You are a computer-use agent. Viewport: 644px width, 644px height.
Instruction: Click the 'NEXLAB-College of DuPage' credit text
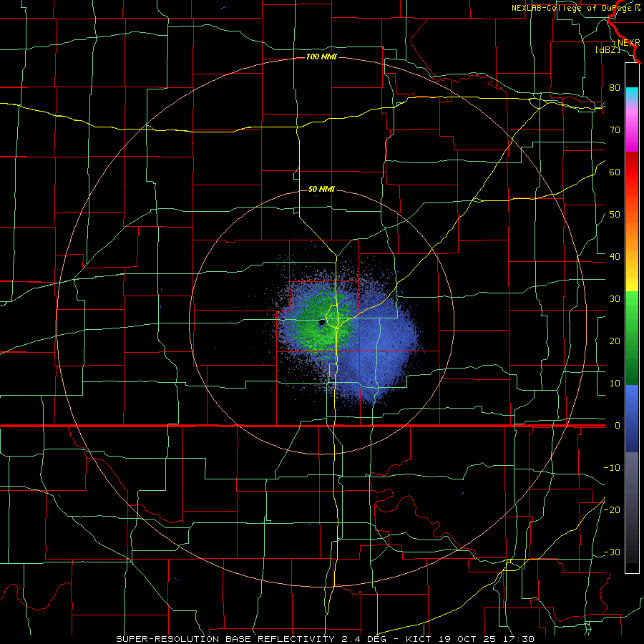click(573, 8)
